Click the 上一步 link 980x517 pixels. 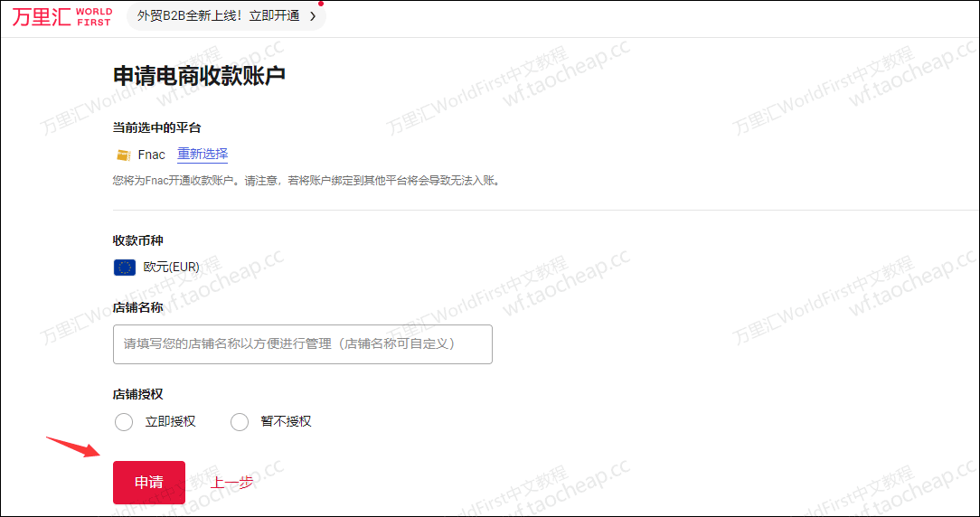tap(231, 483)
